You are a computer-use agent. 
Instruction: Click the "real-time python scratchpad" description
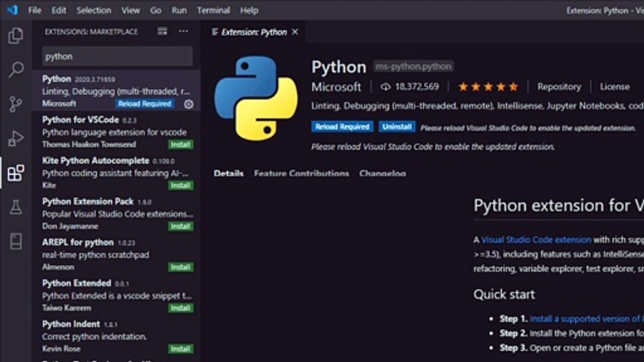tap(96, 255)
